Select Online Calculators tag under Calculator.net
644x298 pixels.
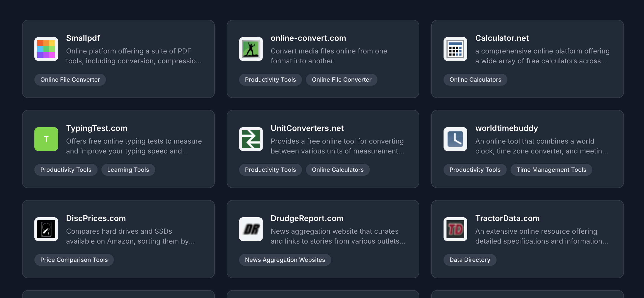tap(475, 79)
